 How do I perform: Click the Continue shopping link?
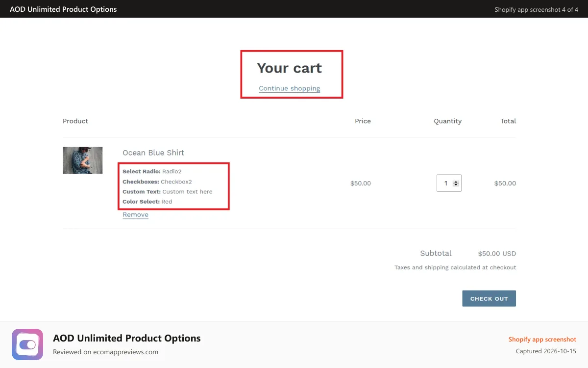pos(289,88)
